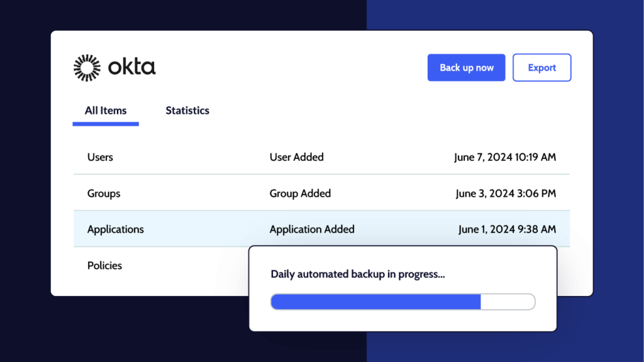Click the Application Added event text
The image size is (644, 362).
pos(312,229)
